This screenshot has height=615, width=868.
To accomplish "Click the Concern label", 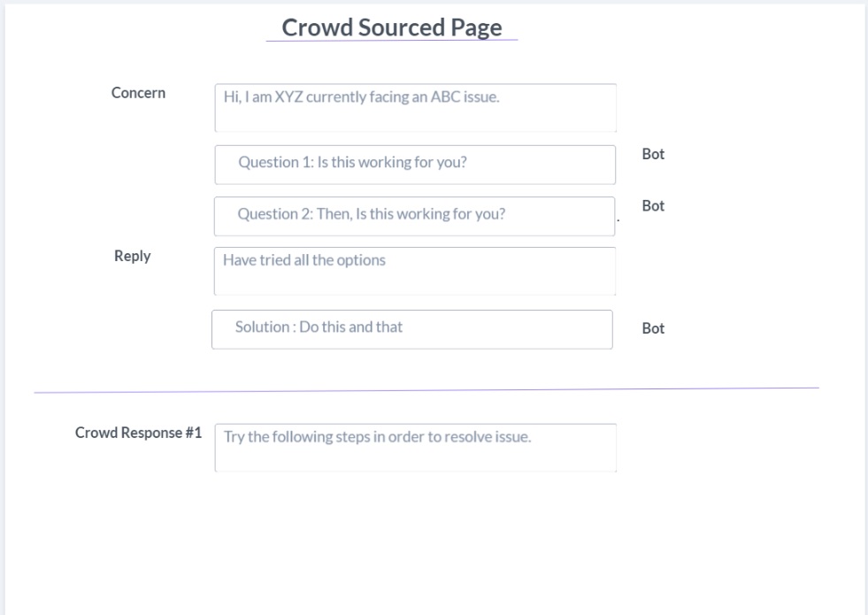I will tap(138, 93).
